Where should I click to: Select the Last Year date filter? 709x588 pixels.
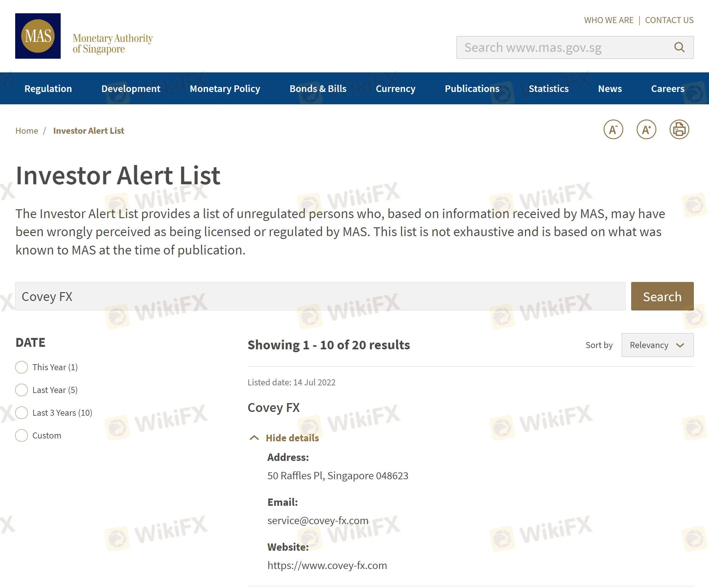point(22,390)
